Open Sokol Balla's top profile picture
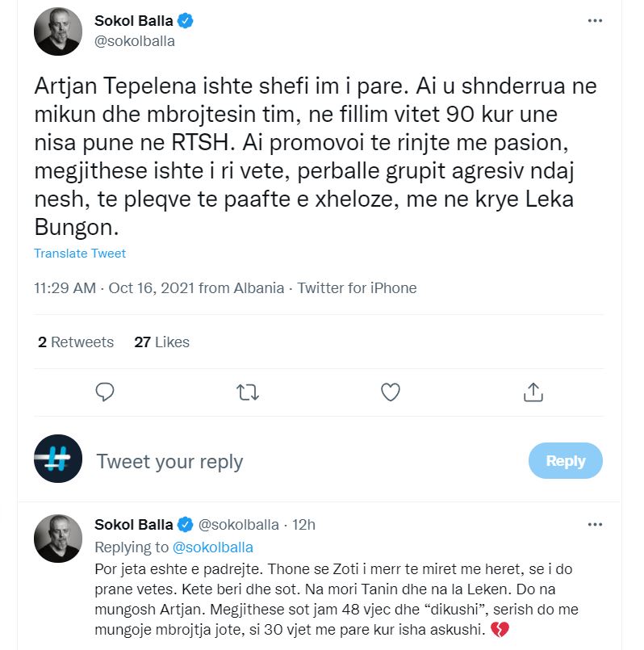Image resolution: width=644 pixels, height=650 pixels. click(x=58, y=32)
